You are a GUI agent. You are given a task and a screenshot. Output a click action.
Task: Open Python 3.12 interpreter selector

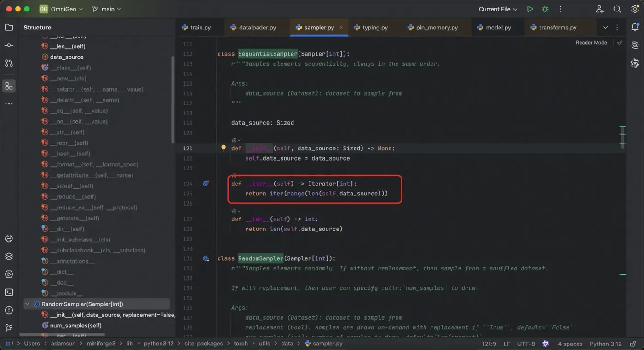coord(605,344)
